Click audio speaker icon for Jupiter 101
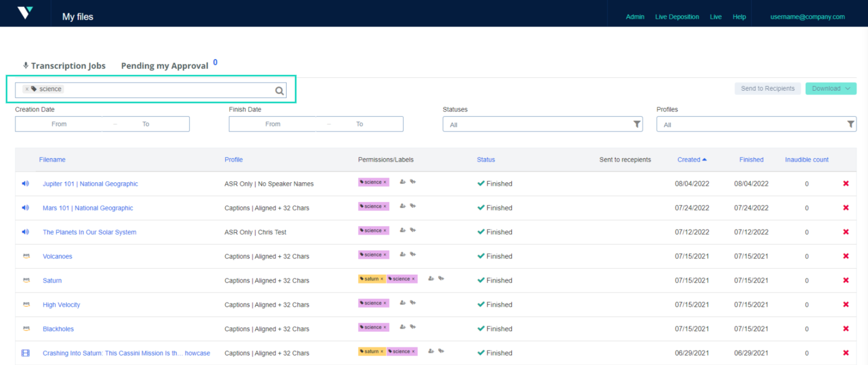 [x=26, y=183]
